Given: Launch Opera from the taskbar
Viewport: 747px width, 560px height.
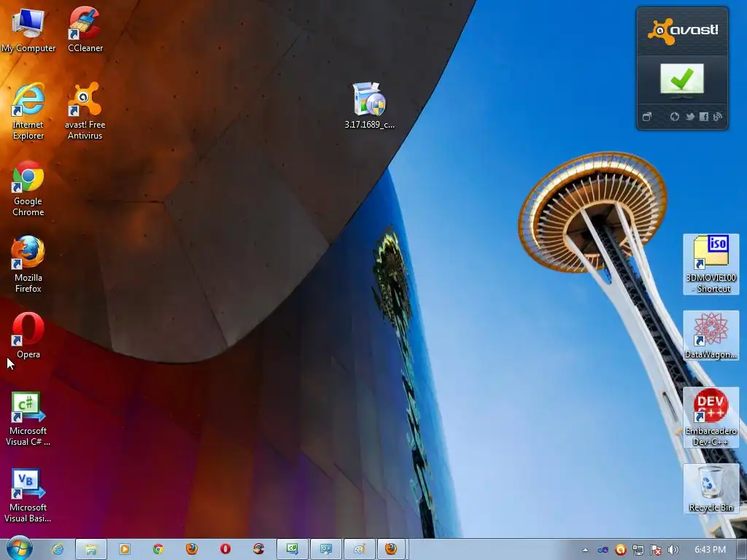Looking at the screenshot, I should coord(225,549).
